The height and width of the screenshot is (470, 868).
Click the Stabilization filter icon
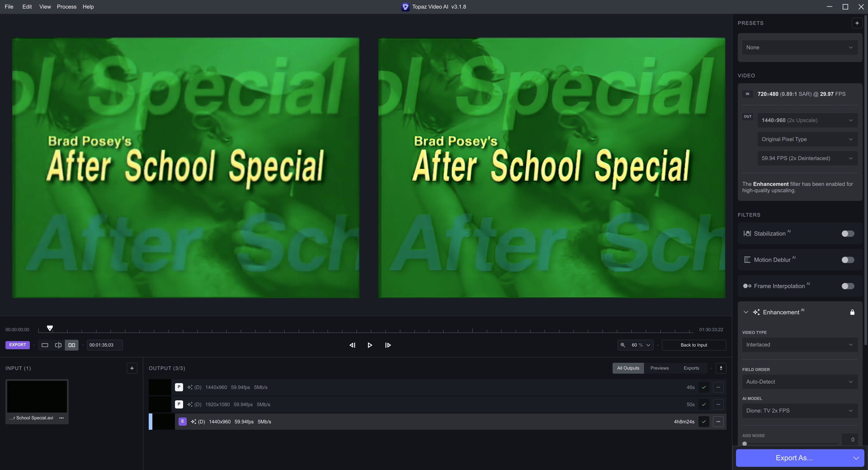coord(747,233)
